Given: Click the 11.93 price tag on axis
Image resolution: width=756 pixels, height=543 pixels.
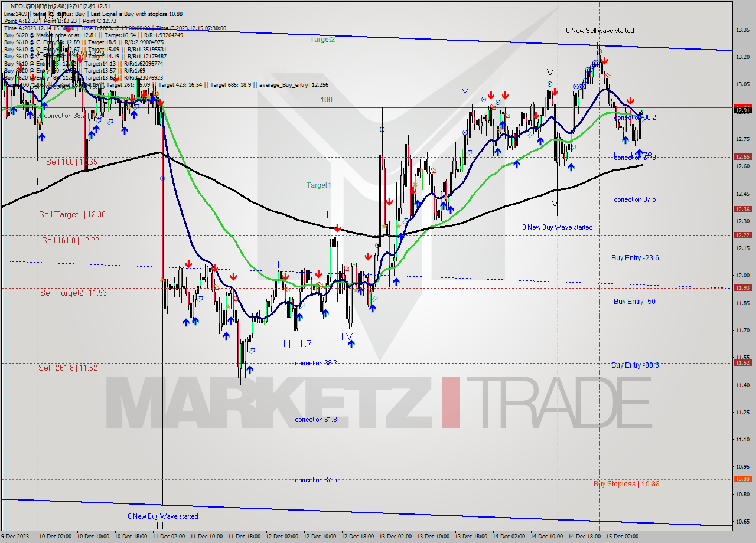Looking at the screenshot, I should click(742, 287).
